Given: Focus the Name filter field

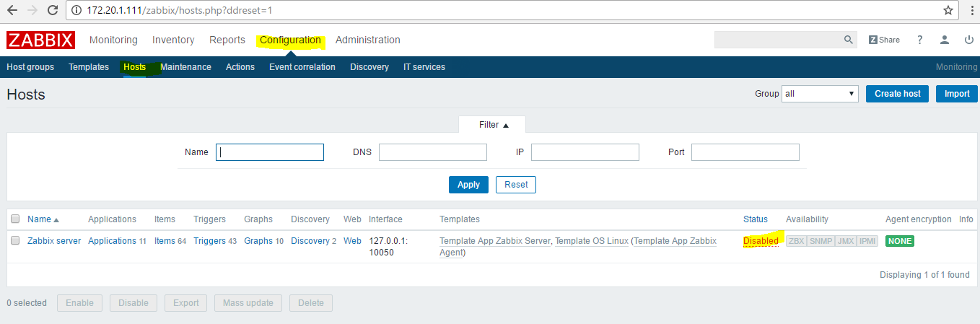Looking at the screenshot, I should pos(270,152).
